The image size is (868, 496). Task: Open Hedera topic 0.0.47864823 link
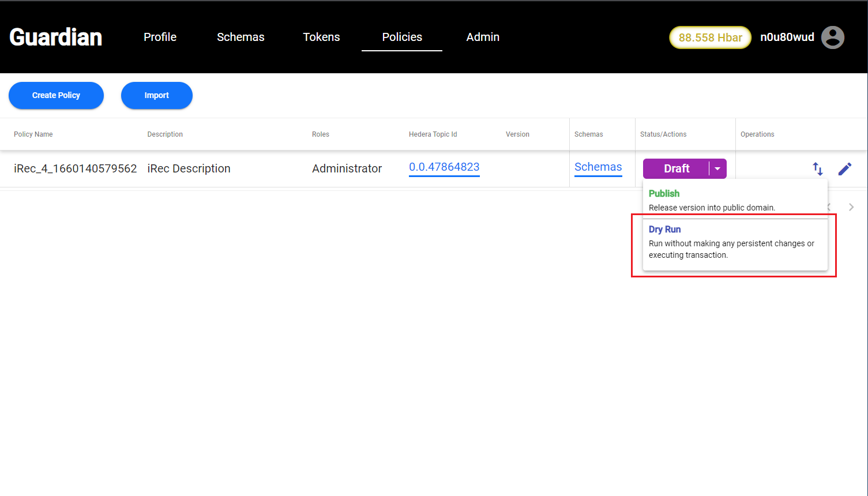(444, 167)
